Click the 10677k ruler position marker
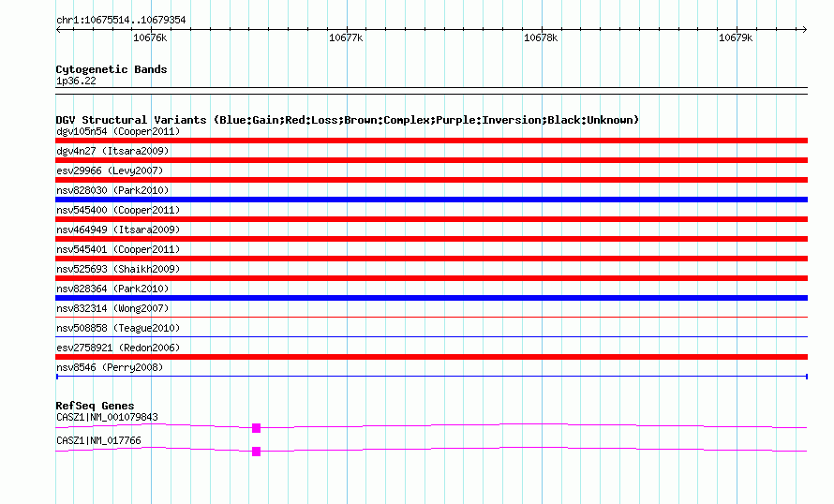Image resolution: width=834 pixels, height=504 pixels. coord(346,37)
